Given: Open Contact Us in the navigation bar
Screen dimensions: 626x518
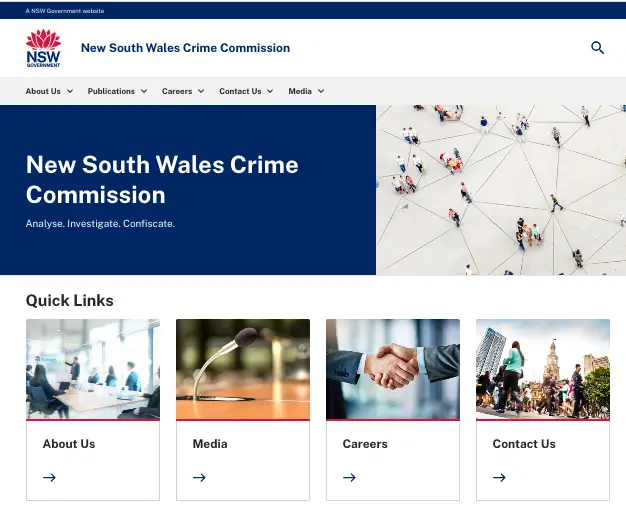Looking at the screenshot, I should click(240, 91).
